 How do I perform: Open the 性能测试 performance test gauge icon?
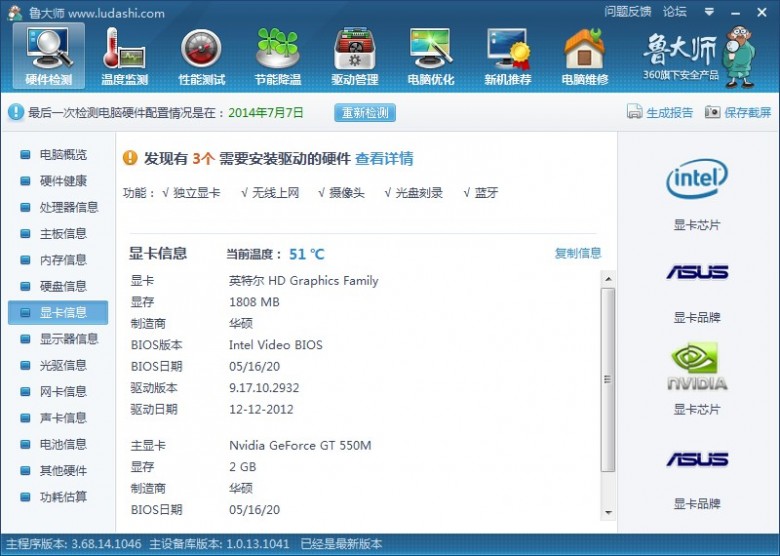coord(201,56)
